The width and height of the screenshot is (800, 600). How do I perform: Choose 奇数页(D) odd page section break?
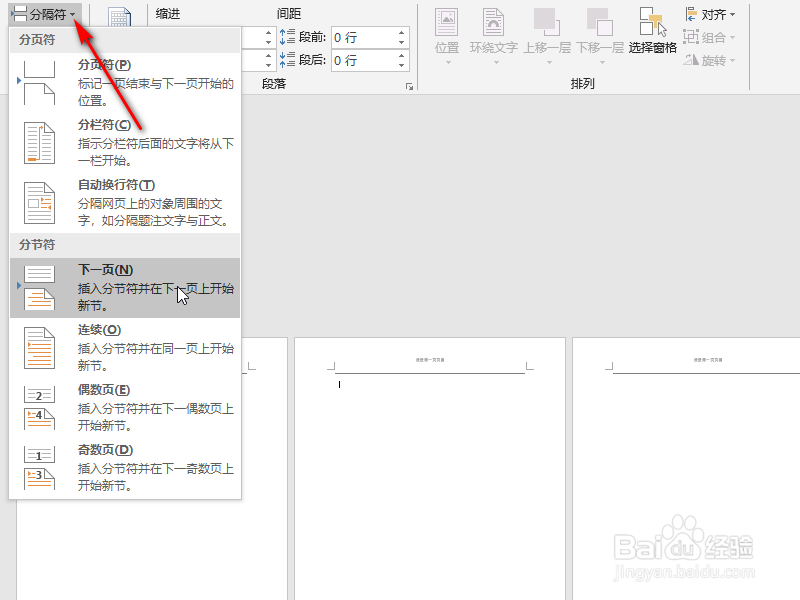[x=125, y=468]
